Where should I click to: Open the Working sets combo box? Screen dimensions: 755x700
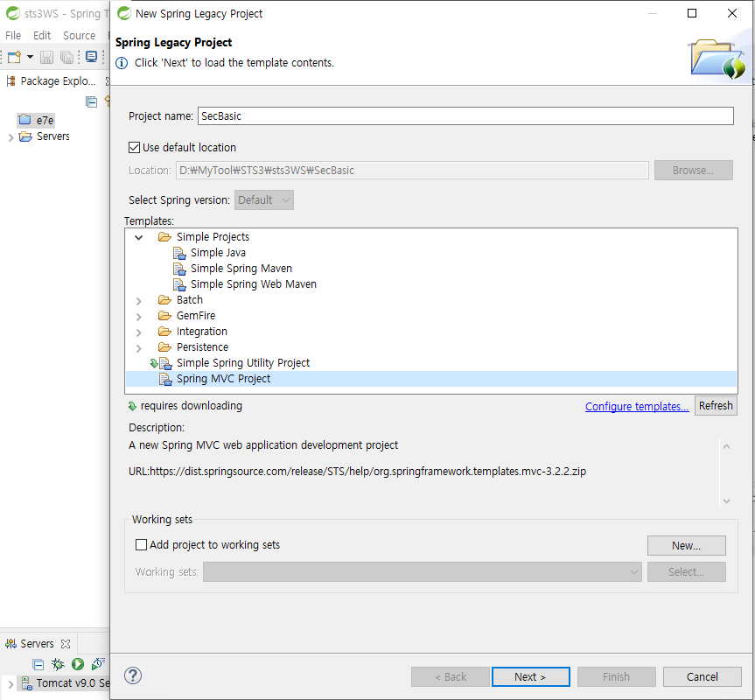(x=423, y=572)
